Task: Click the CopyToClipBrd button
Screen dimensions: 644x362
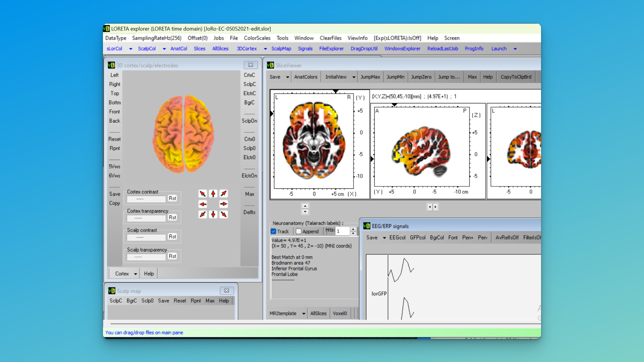Action: pos(516,77)
